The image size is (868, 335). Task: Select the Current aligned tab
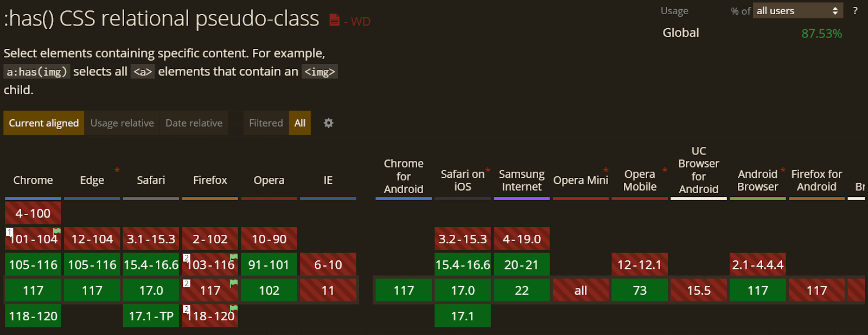click(43, 123)
